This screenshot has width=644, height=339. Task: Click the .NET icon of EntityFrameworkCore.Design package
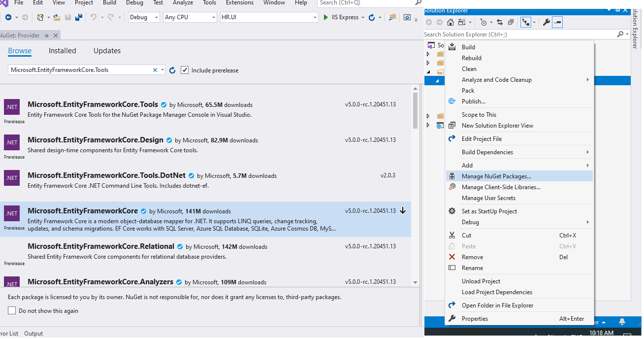pos(12,142)
